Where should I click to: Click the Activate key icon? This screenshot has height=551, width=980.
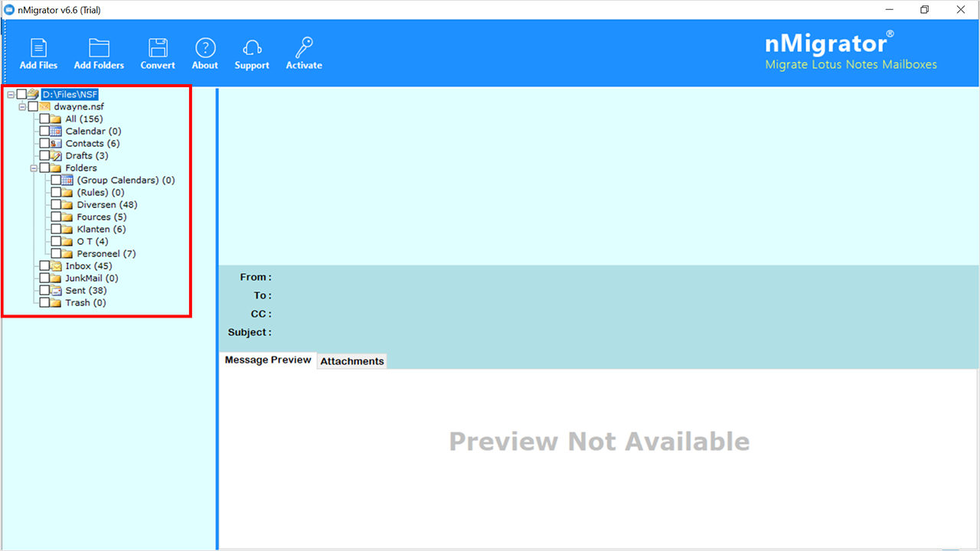pos(304,47)
